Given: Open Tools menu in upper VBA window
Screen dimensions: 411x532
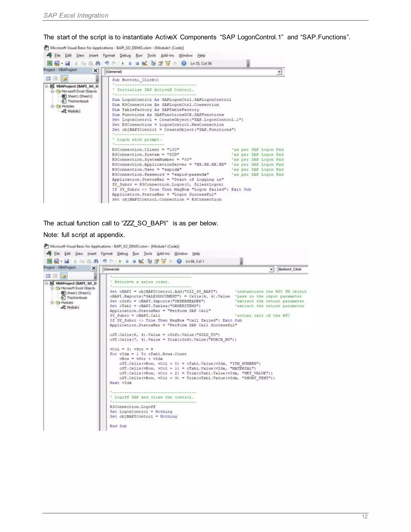Looking at the screenshot, I should click(x=152, y=56).
